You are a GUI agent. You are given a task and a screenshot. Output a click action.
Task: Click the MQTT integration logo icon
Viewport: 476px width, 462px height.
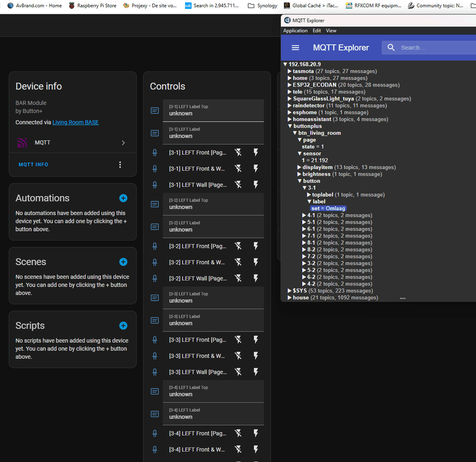pos(22,142)
